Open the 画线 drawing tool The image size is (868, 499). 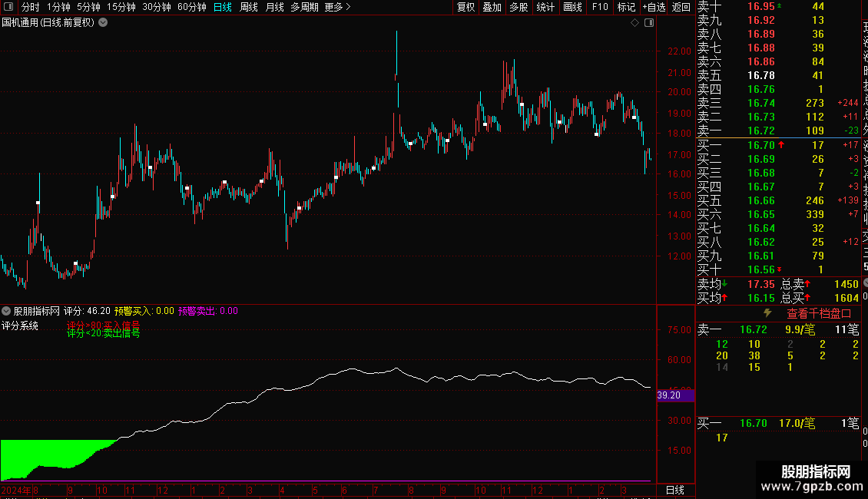(572, 7)
